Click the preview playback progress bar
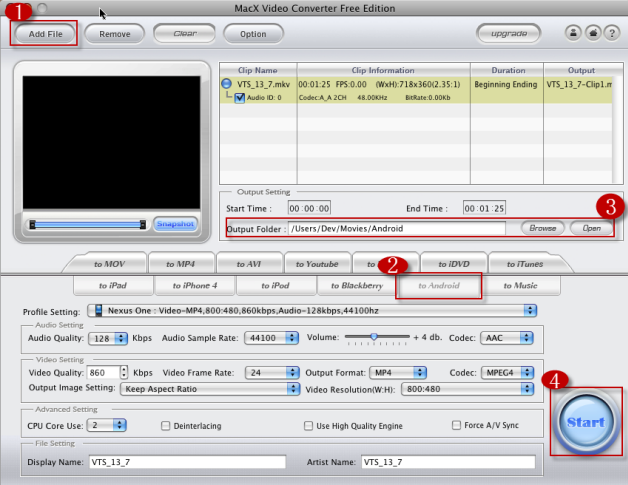Image resolution: width=628 pixels, height=485 pixels. pyautogui.click(x=87, y=225)
